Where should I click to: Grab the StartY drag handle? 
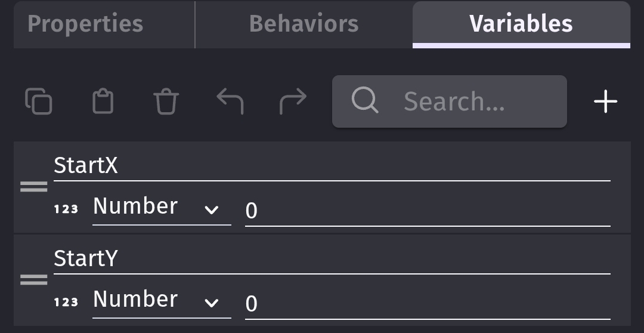click(34, 280)
